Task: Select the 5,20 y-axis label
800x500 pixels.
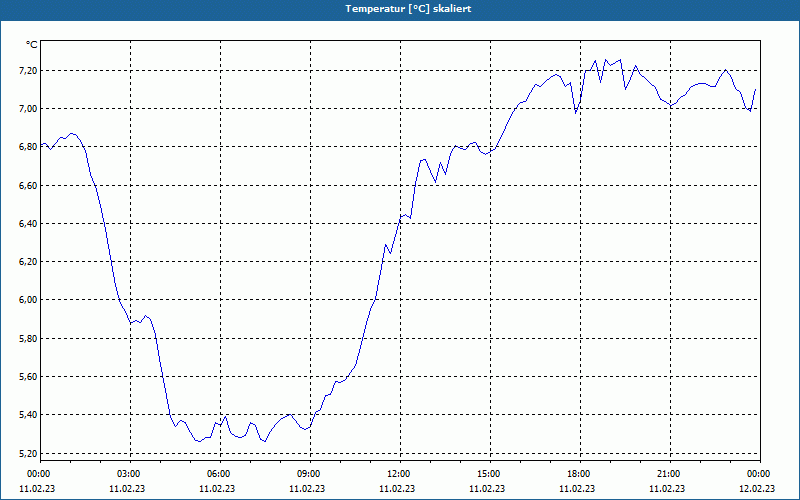Action: [x=28, y=453]
